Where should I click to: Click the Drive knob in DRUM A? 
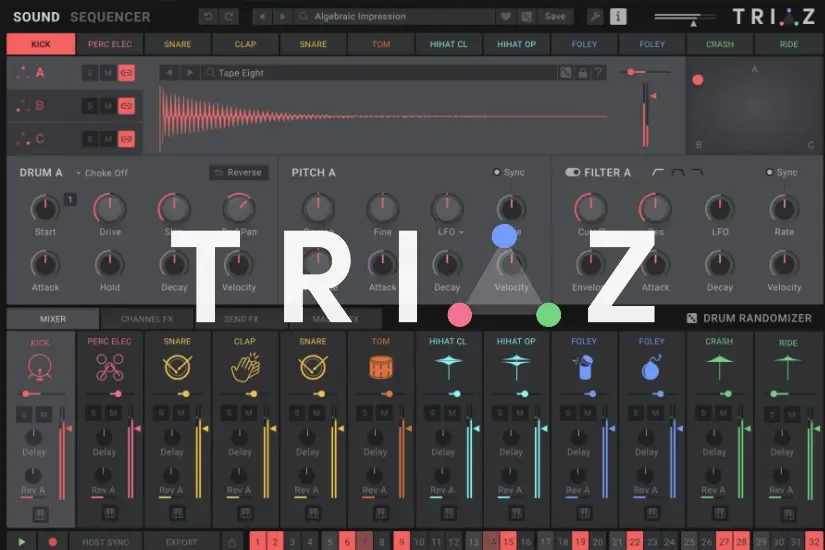point(109,208)
